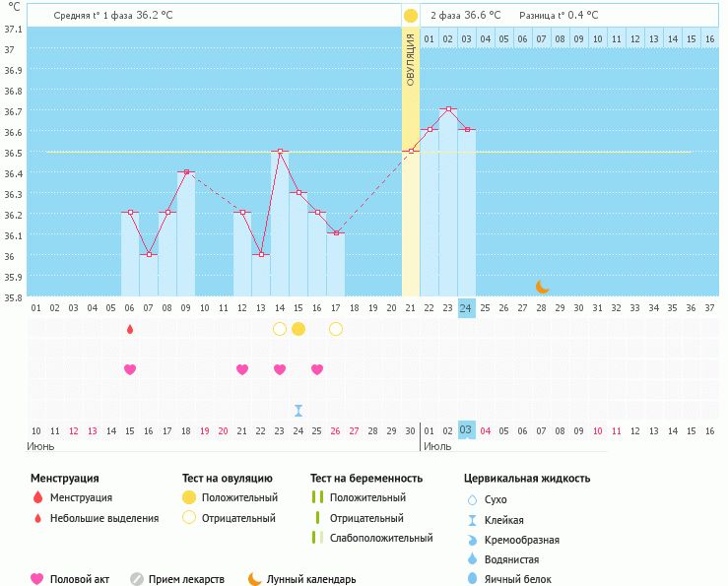Click the yellow ovulation circle atop the chart
Viewport: 728px width, 586px height.
tap(411, 16)
